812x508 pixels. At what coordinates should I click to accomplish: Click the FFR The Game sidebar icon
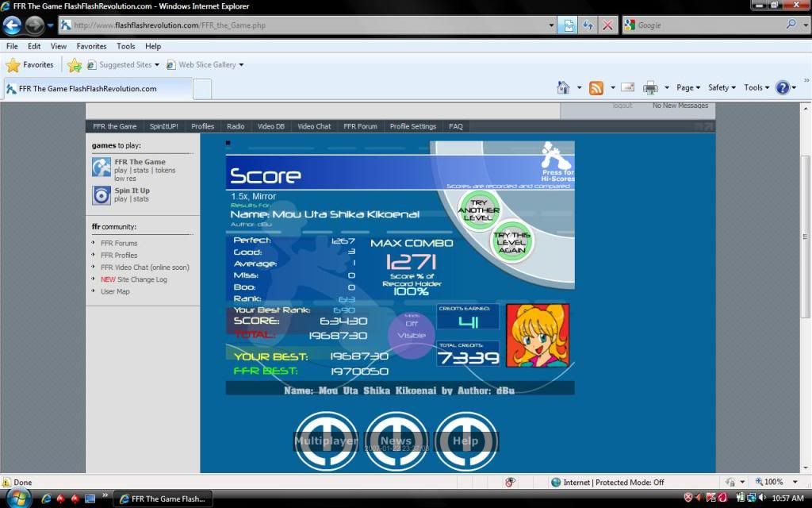point(101,167)
